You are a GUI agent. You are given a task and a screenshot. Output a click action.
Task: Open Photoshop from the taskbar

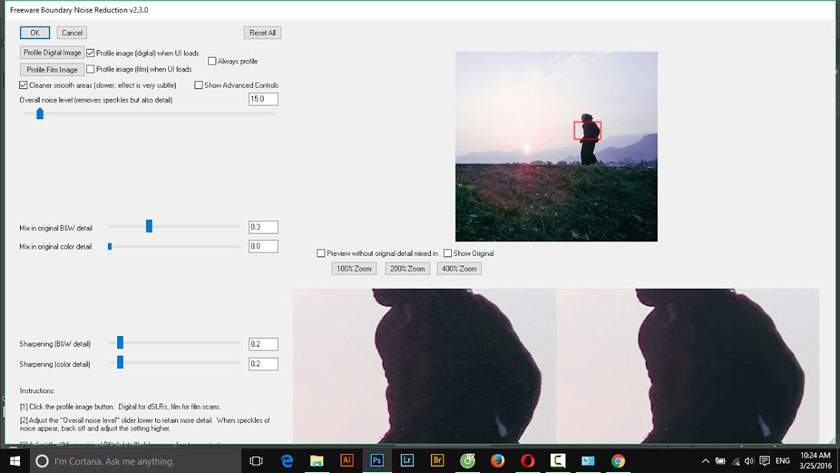pyautogui.click(x=377, y=461)
